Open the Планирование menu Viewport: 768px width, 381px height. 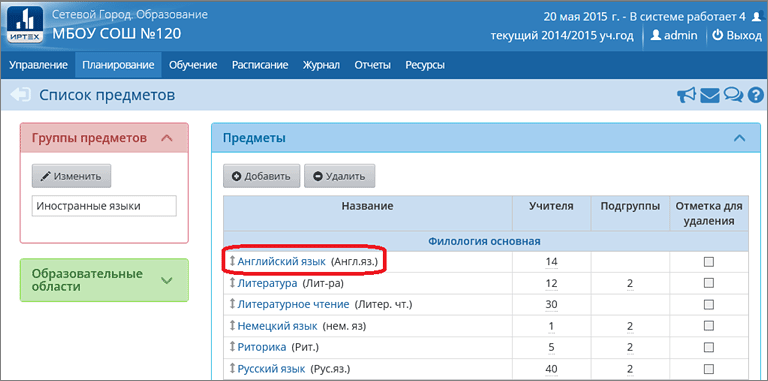[118, 65]
